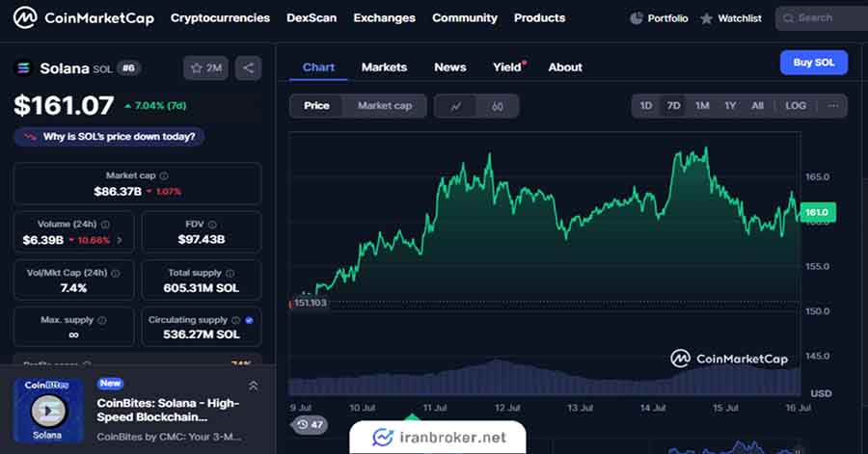Click the search magnifier field
Screen dimensions: 868x454
pos(822,18)
